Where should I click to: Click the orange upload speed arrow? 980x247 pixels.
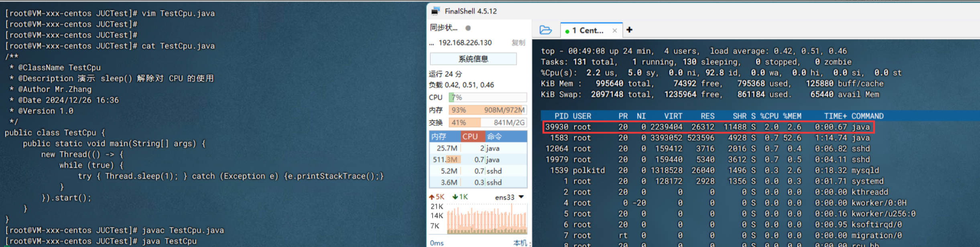pos(432,197)
